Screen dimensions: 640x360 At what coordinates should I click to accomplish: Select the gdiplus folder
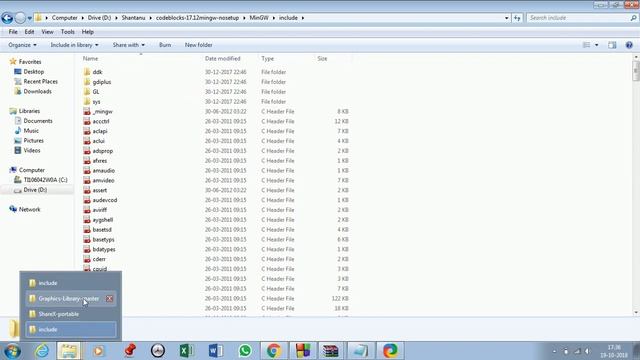(x=102, y=82)
